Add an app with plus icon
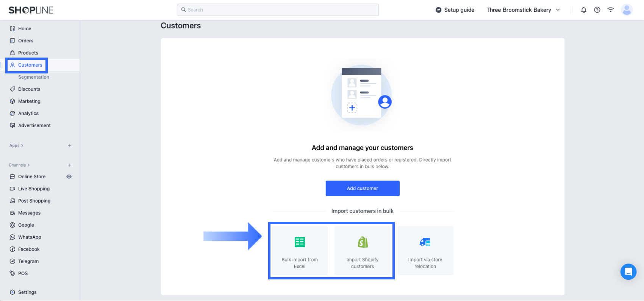The height and width of the screenshot is (301, 644). pos(70,145)
